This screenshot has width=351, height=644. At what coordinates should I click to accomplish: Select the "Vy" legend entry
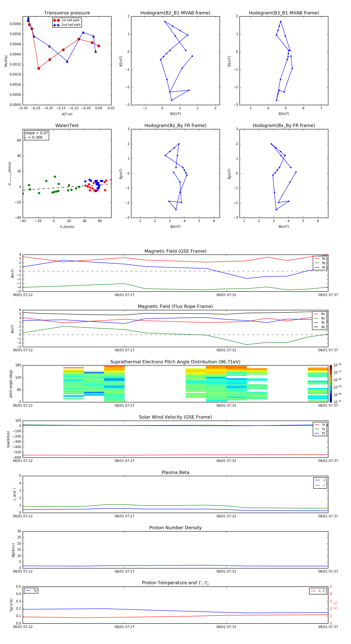[320, 429]
